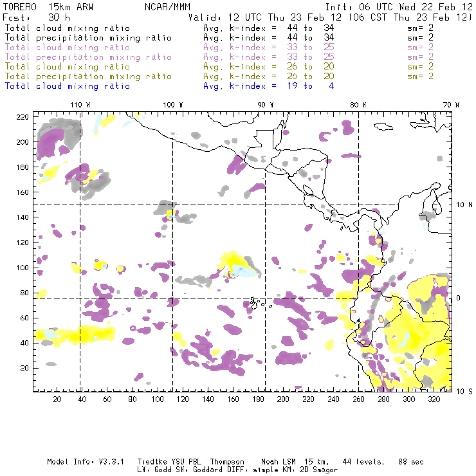Click blue "Total cloud mixing ratio" legend entry
476x476 pixels.
click(68, 86)
